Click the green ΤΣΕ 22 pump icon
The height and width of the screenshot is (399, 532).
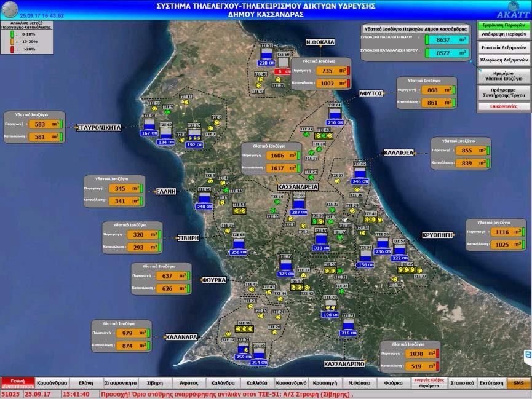tap(306, 135)
